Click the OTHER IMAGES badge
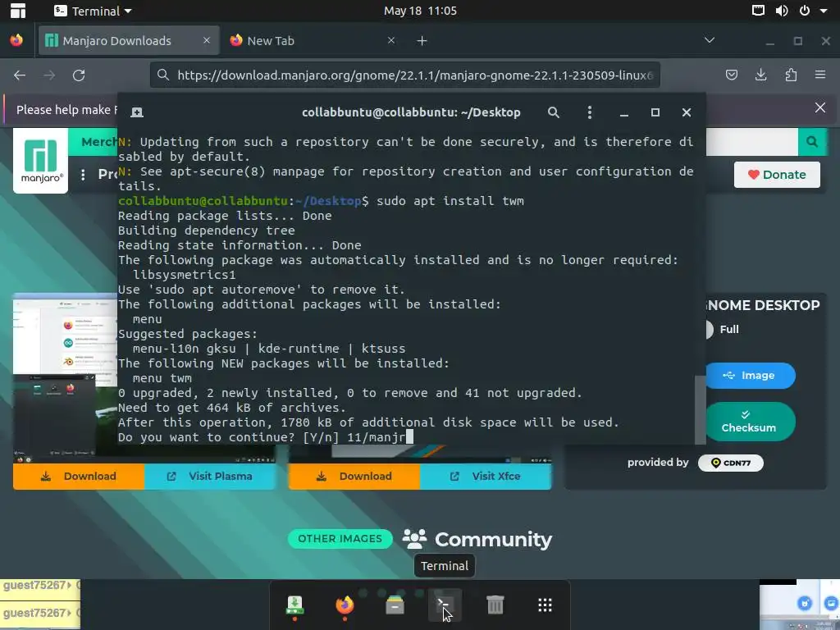840x630 pixels. tap(340, 538)
